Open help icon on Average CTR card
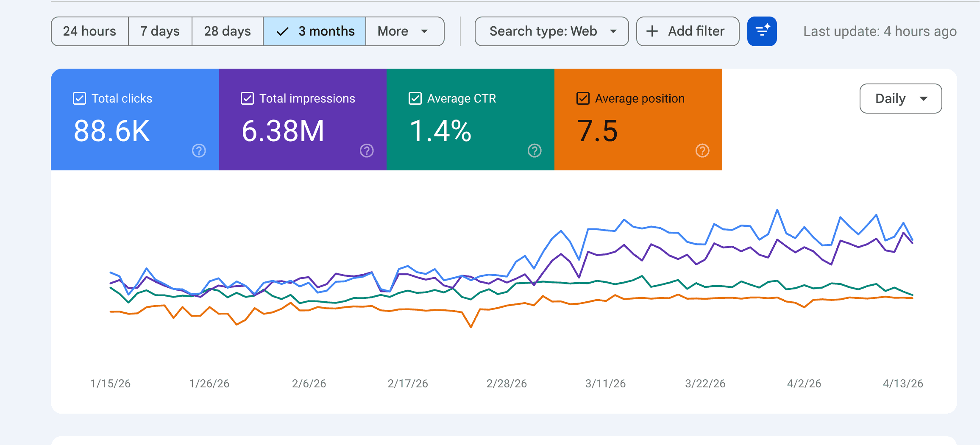The width and height of the screenshot is (980, 445). pyautogui.click(x=535, y=150)
